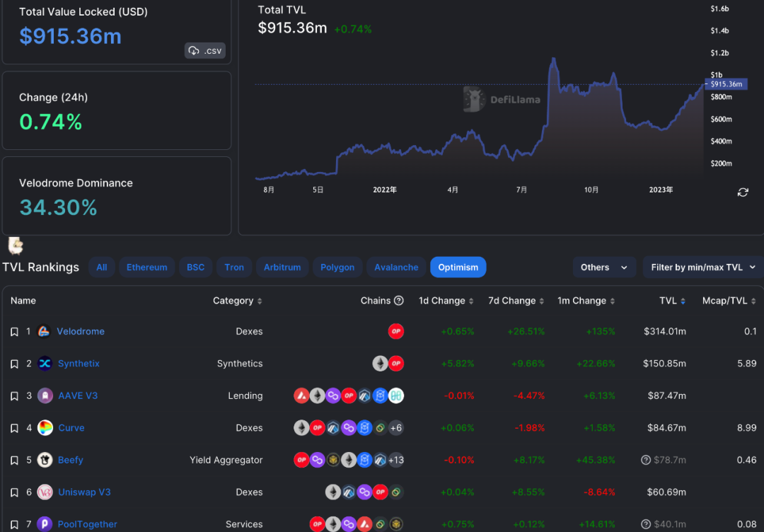Click the PoolTogether logo
764x532 pixels.
(x=45, y=524)
